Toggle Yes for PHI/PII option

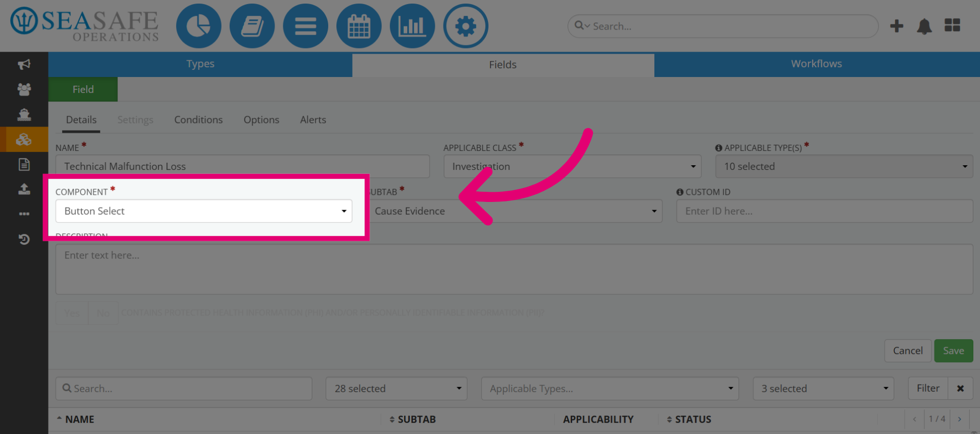coord(72,313)
